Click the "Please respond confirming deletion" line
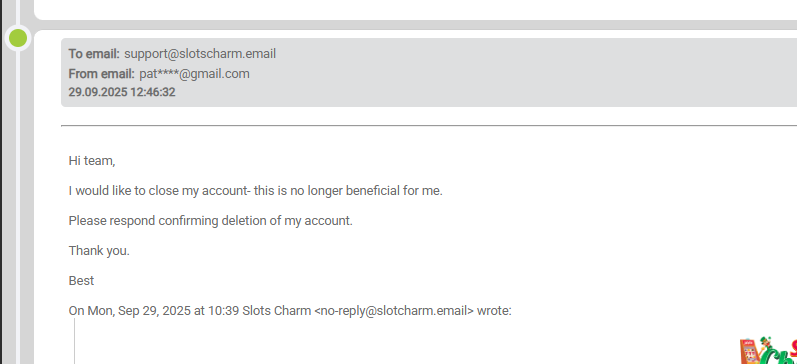 pyautogui.click(x=210, y=221)
